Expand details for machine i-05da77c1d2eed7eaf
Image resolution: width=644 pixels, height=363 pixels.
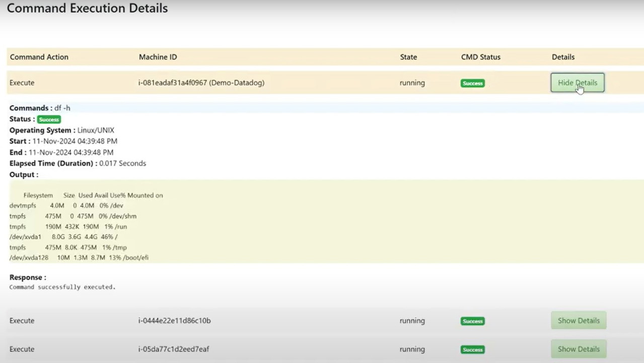point(578,349)
